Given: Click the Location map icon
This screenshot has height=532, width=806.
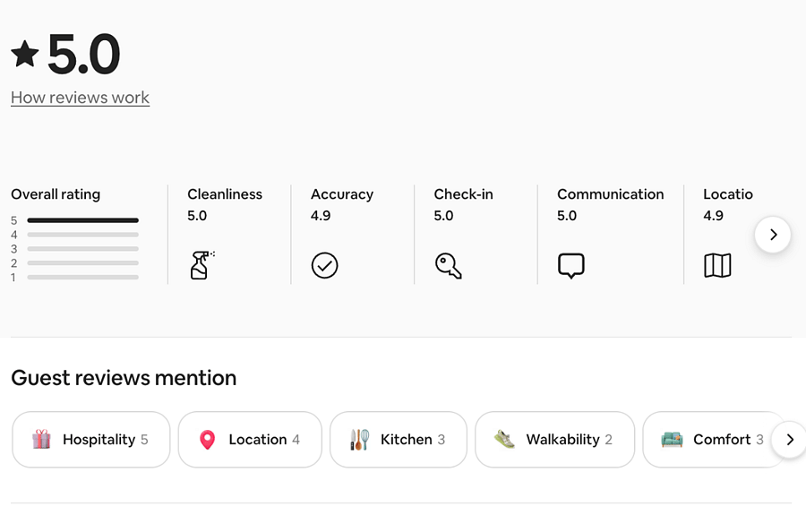Looking at the screenshot, I should tap(717, 266).
